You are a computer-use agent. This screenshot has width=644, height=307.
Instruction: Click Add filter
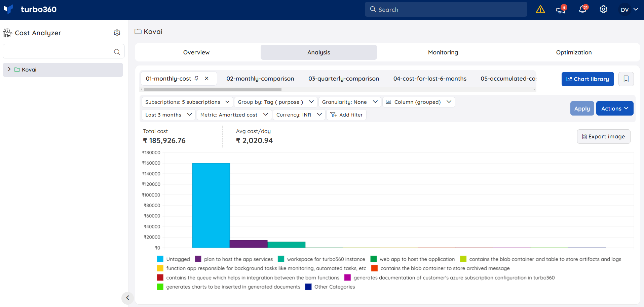346,115
